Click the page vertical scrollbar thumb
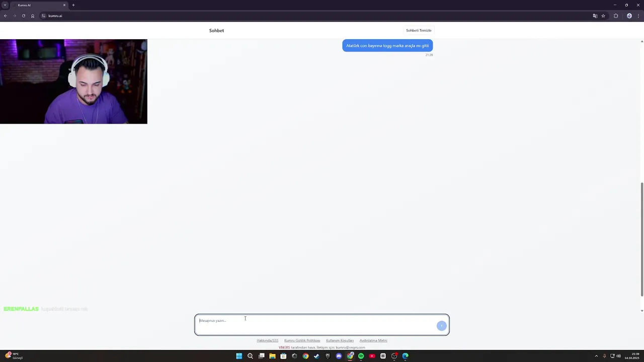Screen dimensions: 644x362 641,239
